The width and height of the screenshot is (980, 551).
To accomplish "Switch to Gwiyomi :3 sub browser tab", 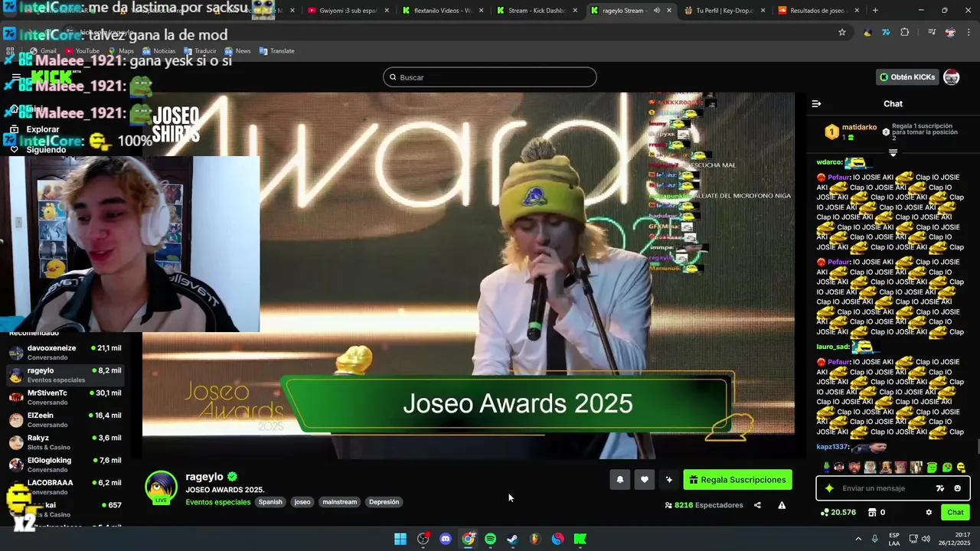I will (x=348, y=11).
